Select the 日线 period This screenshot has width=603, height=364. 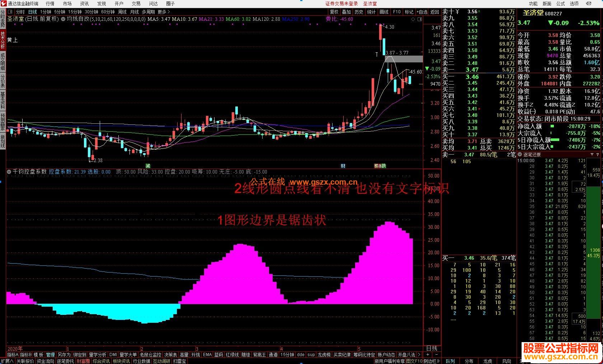click(32, 12)
